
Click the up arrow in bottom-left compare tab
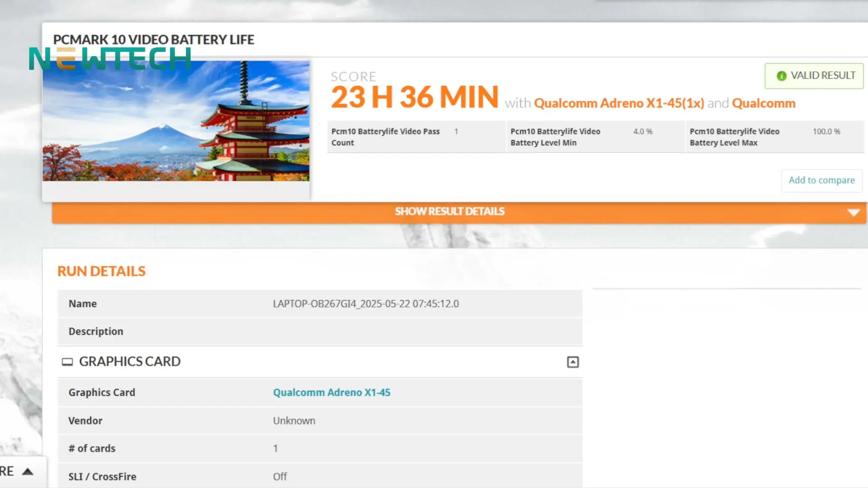click(28, 472)
